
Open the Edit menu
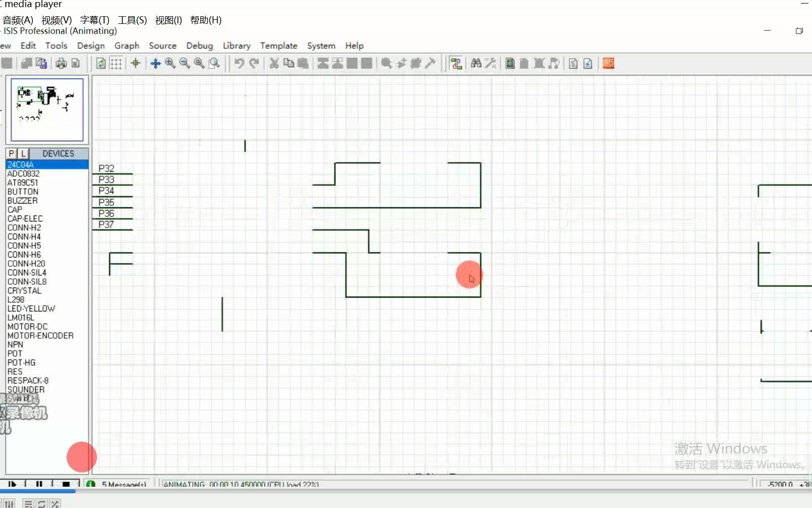28,46
